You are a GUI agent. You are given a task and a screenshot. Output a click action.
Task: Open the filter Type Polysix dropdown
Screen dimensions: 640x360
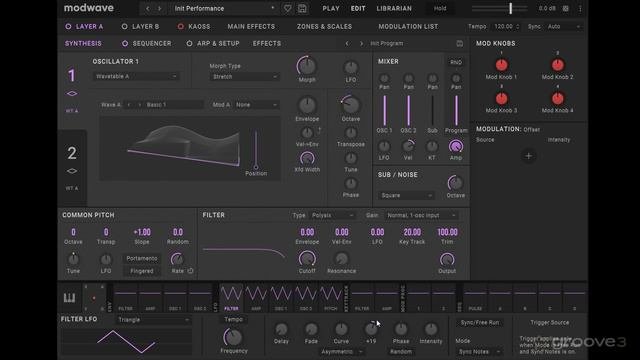(333, 215)
